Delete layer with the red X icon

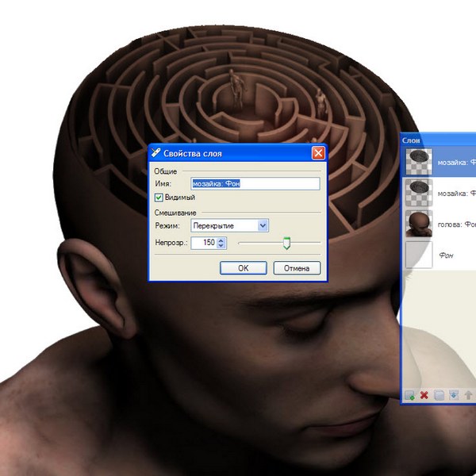click(424, 395)
